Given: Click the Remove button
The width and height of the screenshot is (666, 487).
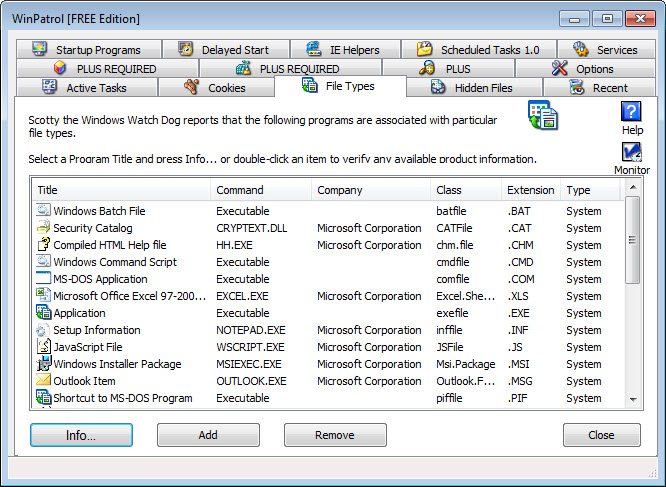Looking at the screenshot, I should click(x=335, y=435).
